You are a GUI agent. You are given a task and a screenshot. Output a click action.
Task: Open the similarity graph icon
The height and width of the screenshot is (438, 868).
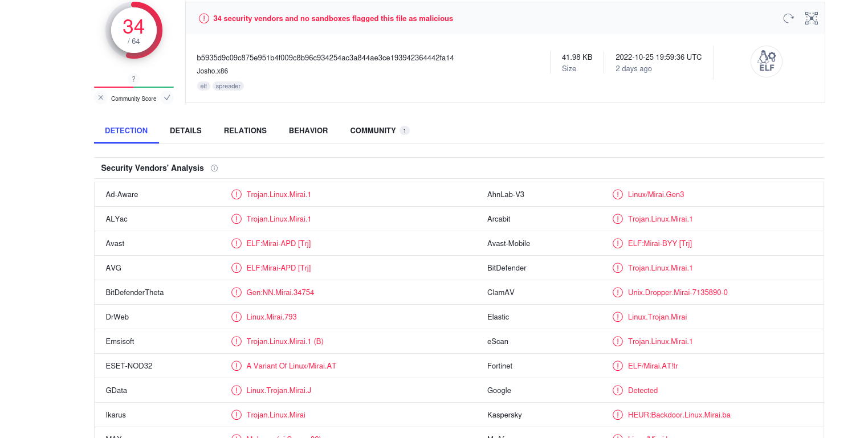click(812, 18)
